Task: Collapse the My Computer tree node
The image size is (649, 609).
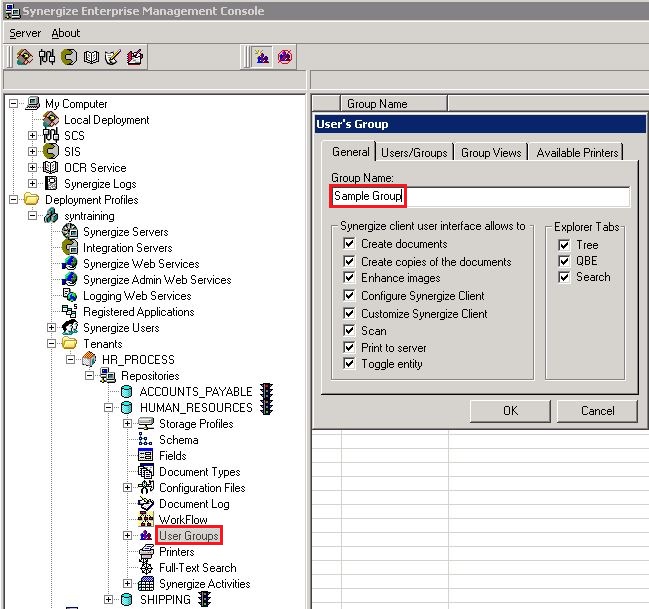Action: coord(14,103)
